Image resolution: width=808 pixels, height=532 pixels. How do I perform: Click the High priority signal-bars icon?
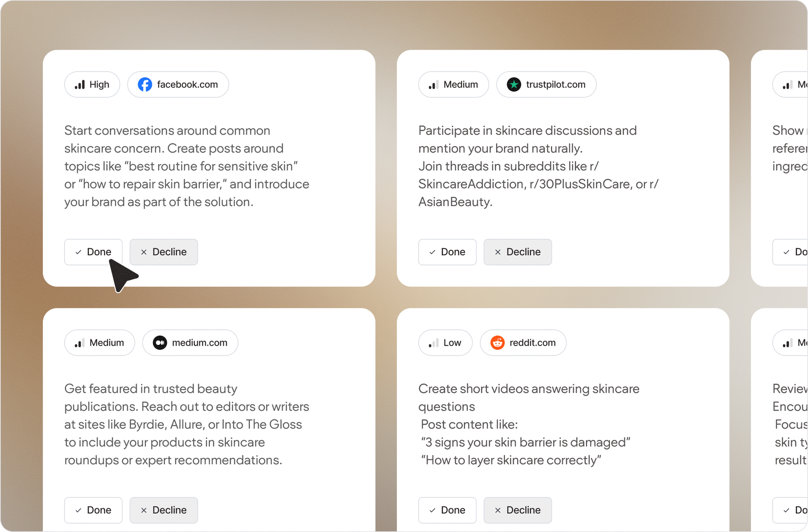(80, 85)
